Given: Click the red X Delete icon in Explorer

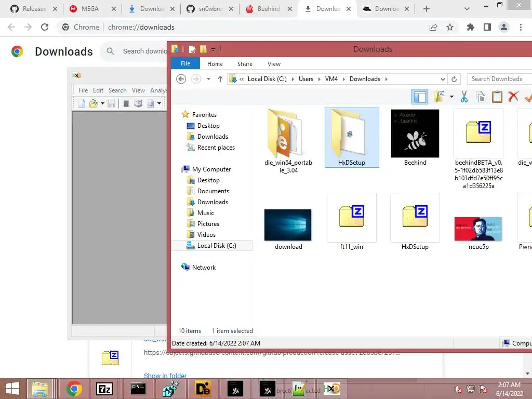Looking at the screenshot, I should click(513, 97).
